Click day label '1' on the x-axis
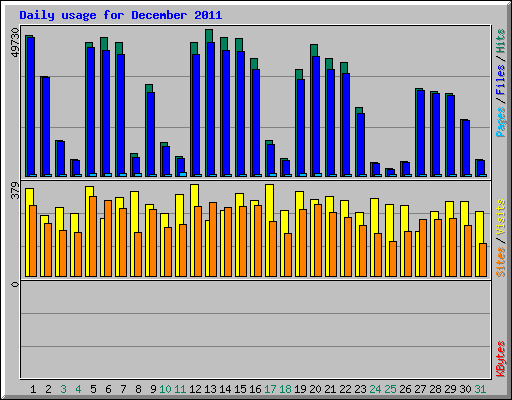 click(33, 389)
